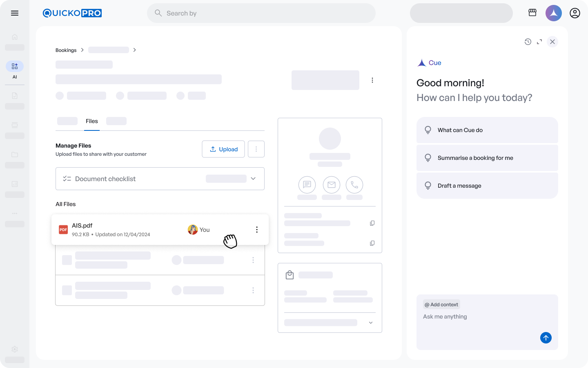The height and width of the screenshot is (368, 588).
Task: Open the marketplace store icon
Action: tap(532, 13)
